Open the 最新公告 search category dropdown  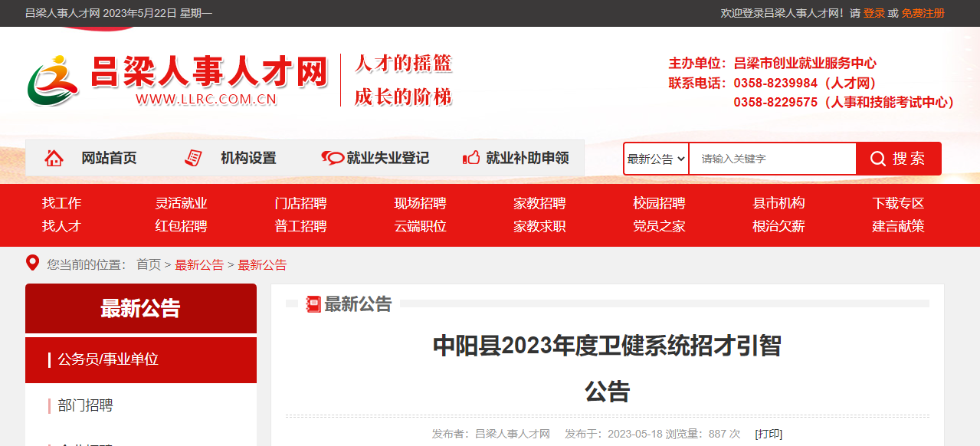(x=656, y=159)
